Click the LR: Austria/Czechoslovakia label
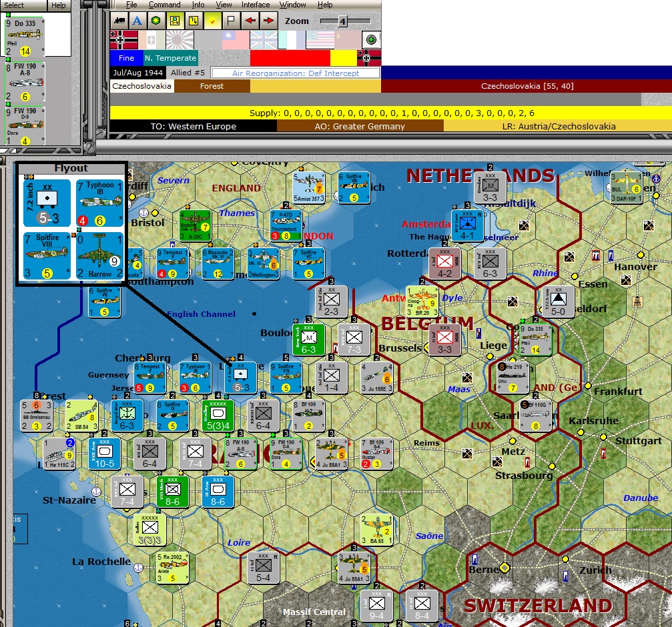The height and width of the screenshot is (627, 672). point(559,126)
